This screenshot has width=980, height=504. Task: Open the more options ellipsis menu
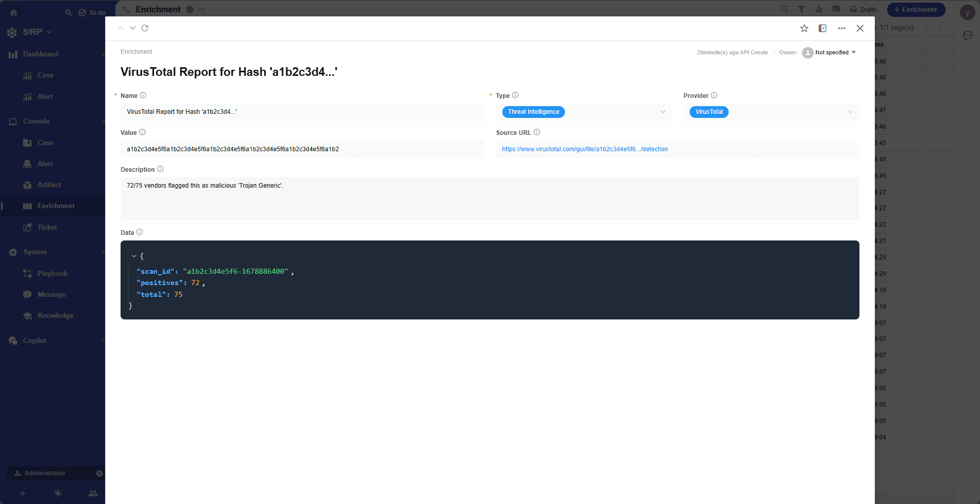pos(841,28)
